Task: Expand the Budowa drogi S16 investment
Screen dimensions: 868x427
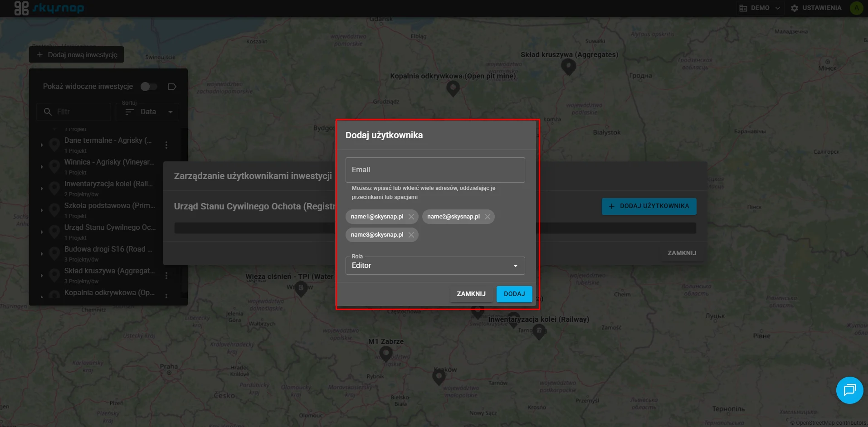Action: click(x=42, y=254)
